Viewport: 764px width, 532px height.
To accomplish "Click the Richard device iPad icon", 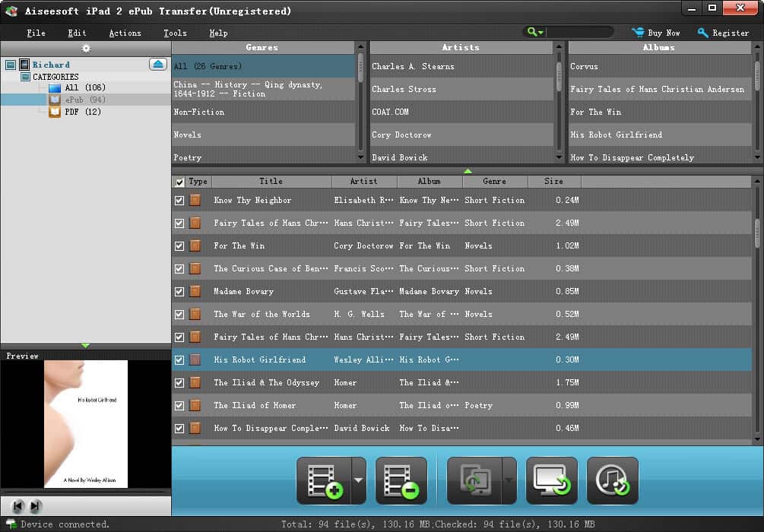I will (24, 65).
